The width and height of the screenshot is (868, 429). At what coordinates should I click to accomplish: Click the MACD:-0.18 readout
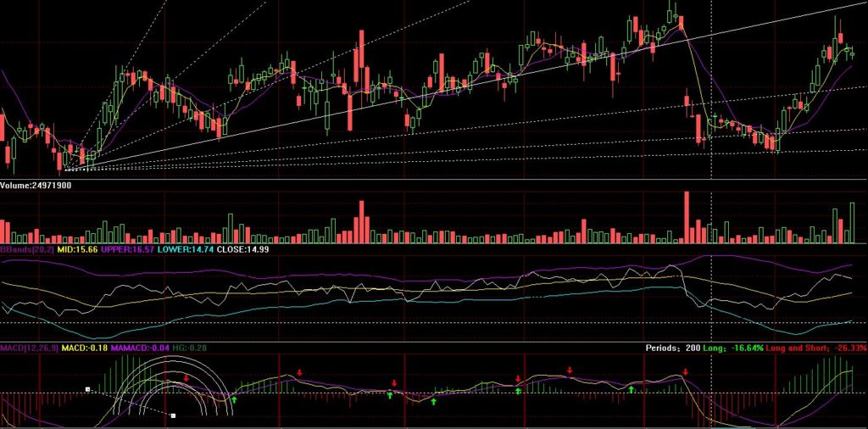pos(85,348)
